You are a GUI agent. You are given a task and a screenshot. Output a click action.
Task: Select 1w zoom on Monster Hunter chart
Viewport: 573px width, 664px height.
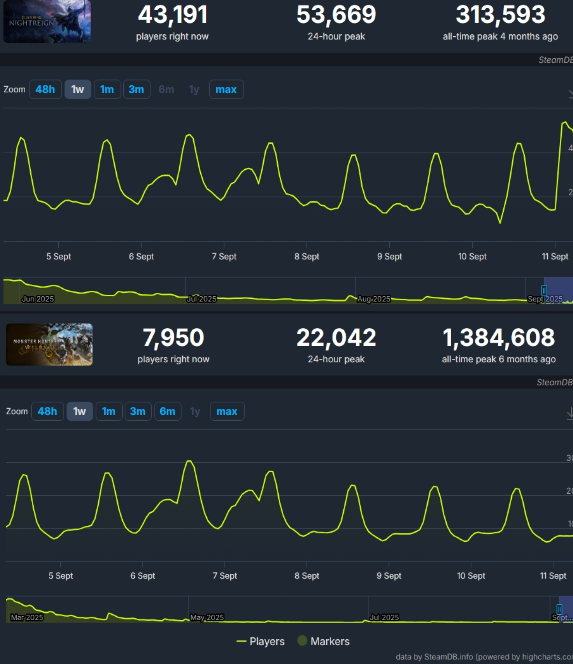coord(80,411)
